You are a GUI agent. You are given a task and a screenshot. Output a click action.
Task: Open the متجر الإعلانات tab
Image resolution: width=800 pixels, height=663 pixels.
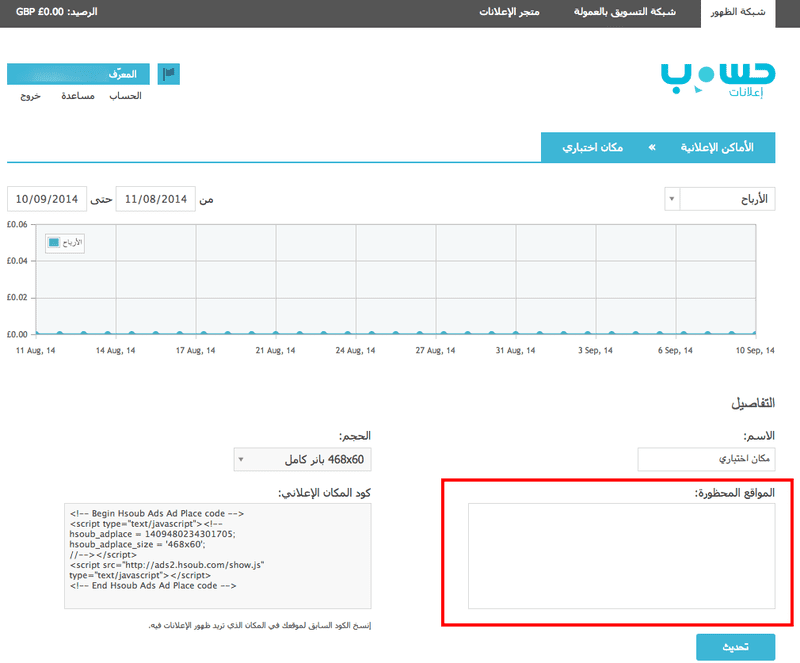point(509,12)
